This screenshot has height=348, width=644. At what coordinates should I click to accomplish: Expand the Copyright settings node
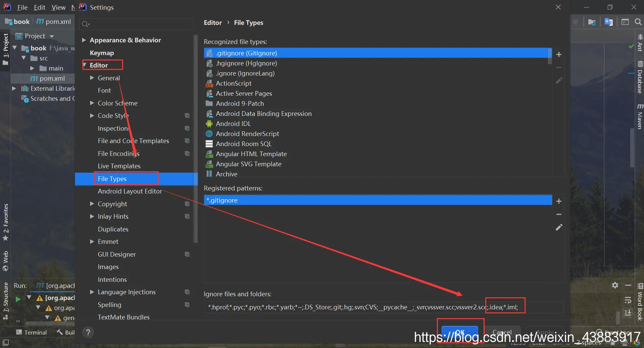pos(92,204)
